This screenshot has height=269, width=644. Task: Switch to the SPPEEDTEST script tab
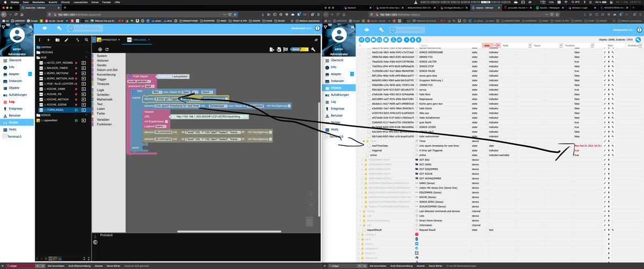tap(108, 40)
